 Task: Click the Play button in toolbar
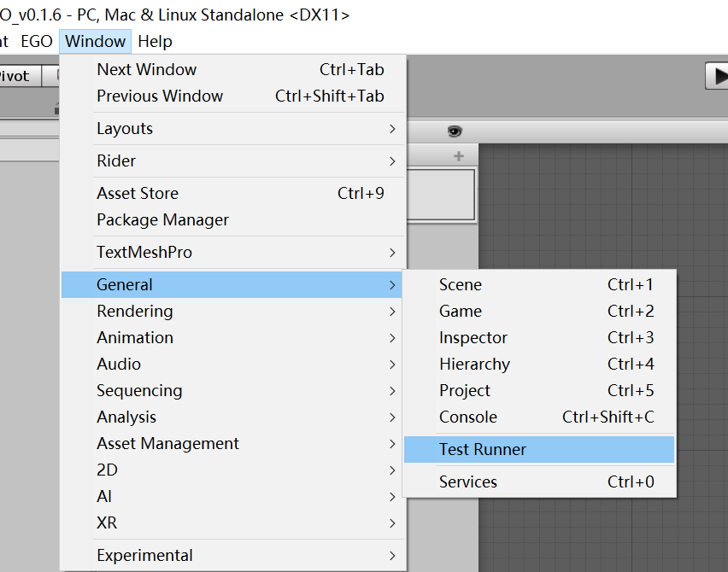click(716, 76)
